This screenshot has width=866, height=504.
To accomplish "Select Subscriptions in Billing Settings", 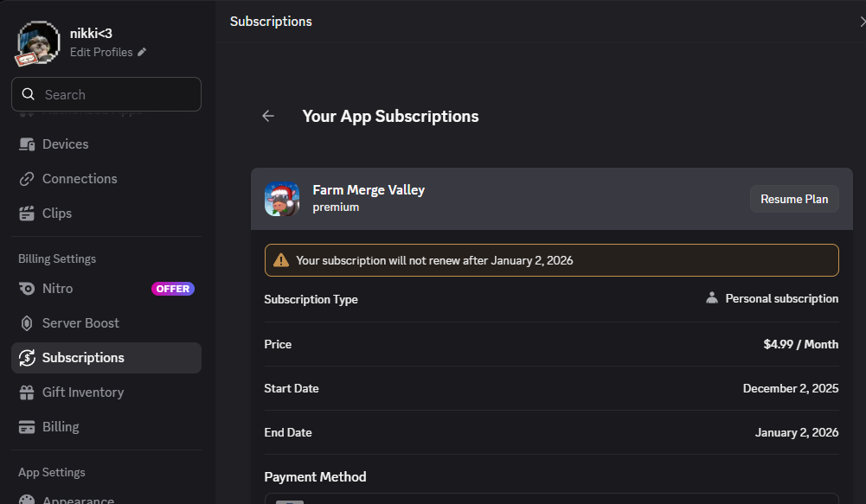I will tap(83, 358).
